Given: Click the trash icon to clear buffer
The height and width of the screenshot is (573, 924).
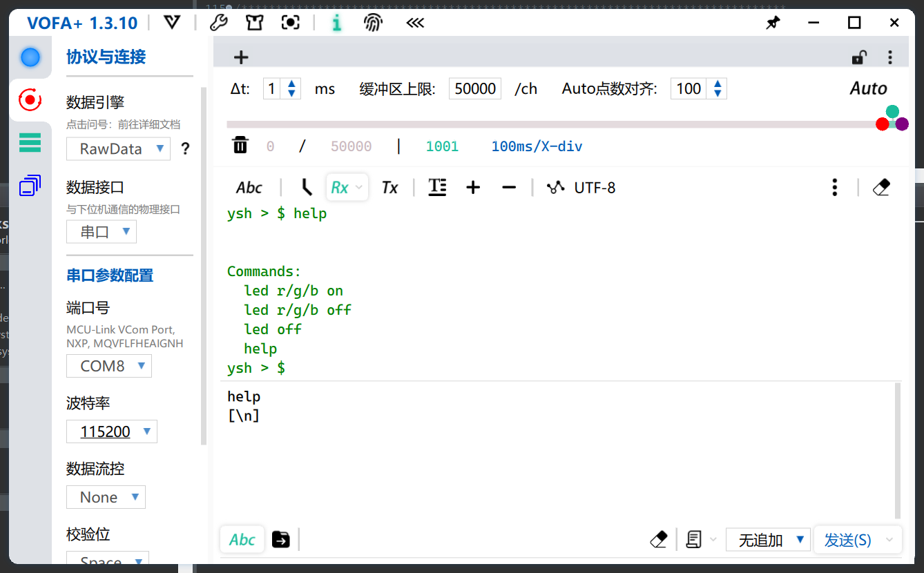Looking at the screenshot, I should coord(240,146).
